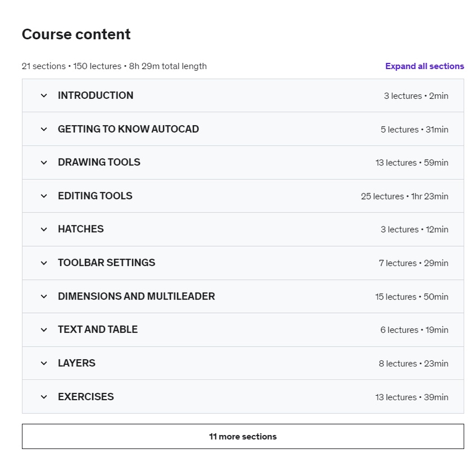Click the 15 lectures 50min summary text
The height and width of the screenshot is (476, 476).
[x=411, y=297]
